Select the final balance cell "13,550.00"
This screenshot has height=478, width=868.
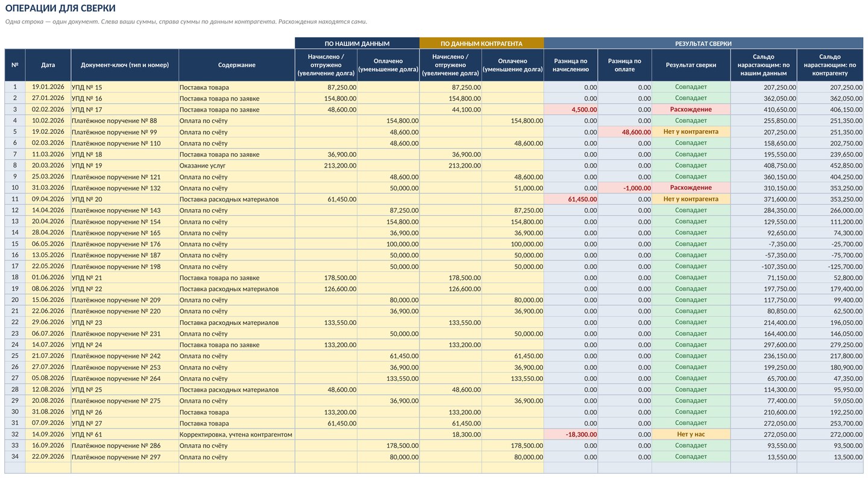pyautogui.click(x=763, y=456)
